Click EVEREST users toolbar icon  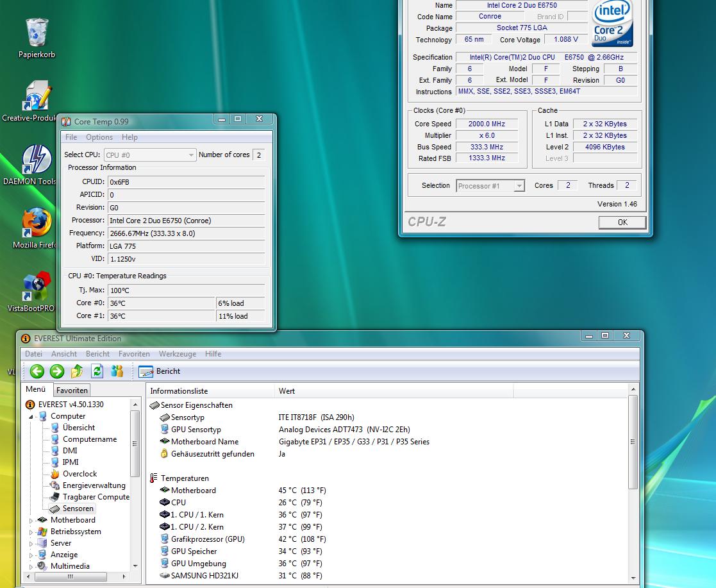click(117, 371)
